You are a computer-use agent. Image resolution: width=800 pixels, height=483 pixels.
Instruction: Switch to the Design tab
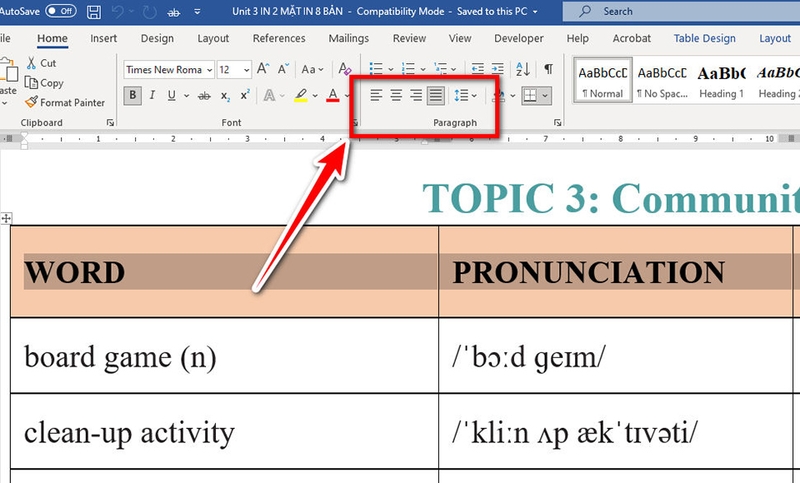157,38
